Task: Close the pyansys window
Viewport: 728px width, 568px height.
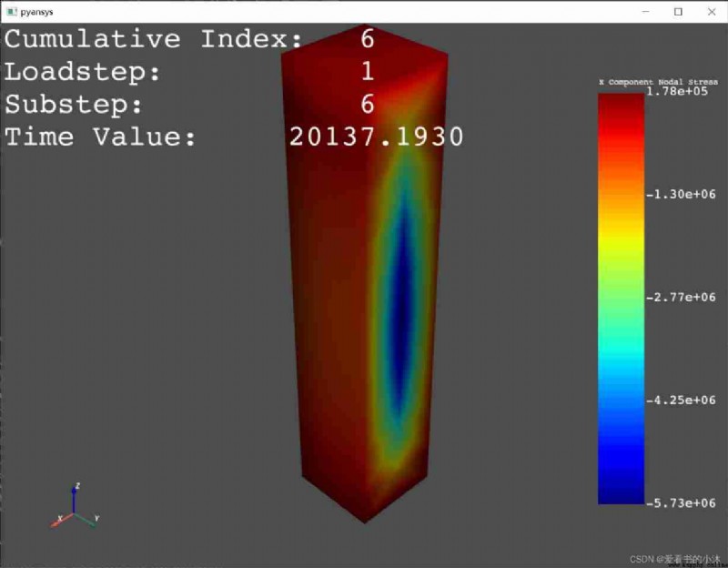Action: [x=712, y=12]
